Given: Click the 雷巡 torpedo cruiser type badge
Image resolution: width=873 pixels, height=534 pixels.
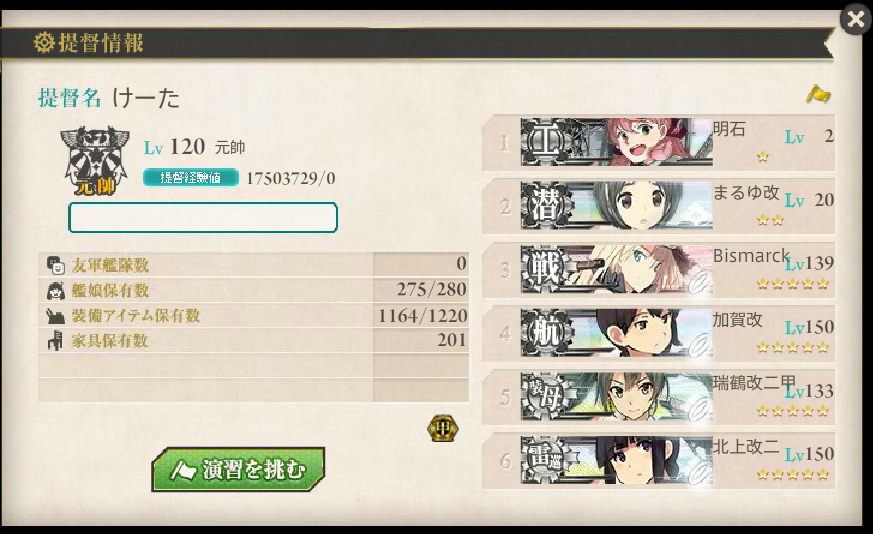Looking at the screenshot, I should 545,460.
